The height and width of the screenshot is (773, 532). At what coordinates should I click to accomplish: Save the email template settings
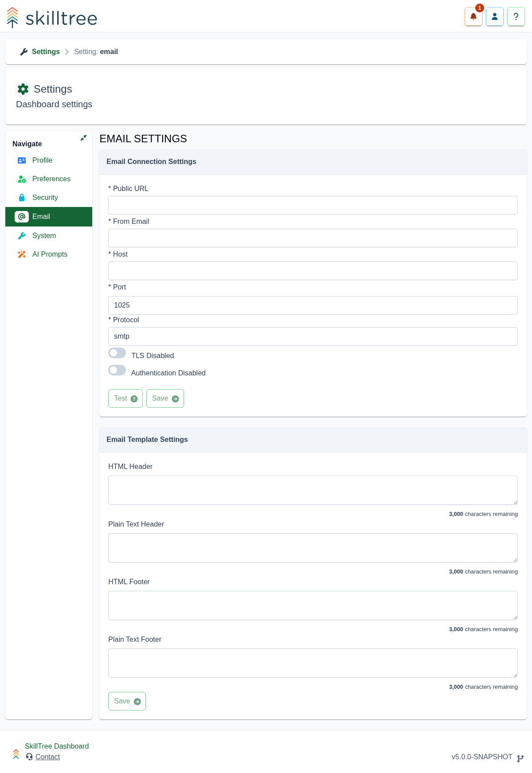coord(127,701)
